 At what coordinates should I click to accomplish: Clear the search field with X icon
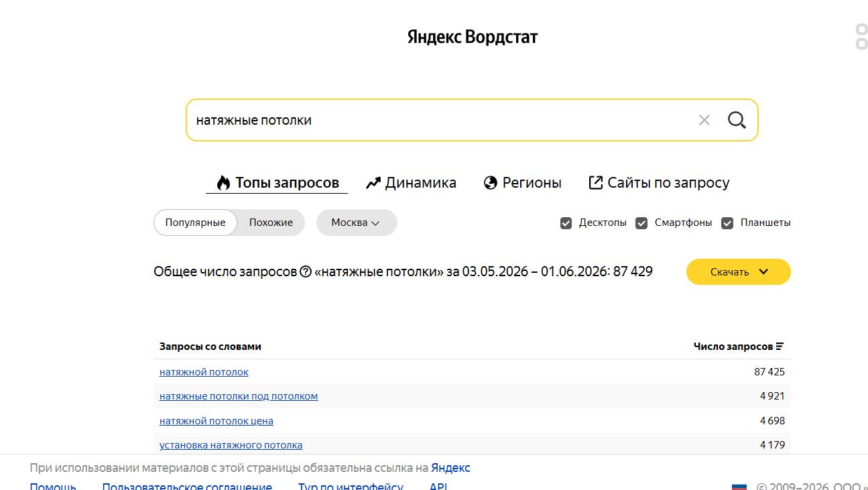click(x=704, y=120)
